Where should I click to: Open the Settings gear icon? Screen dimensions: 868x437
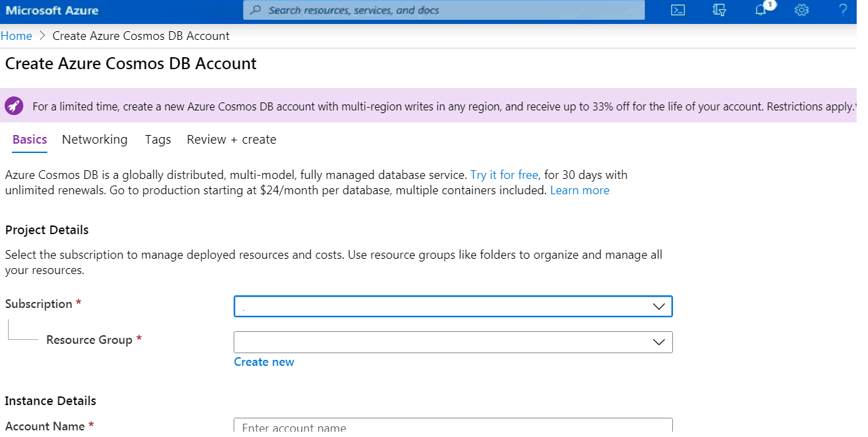click(801, 10)
